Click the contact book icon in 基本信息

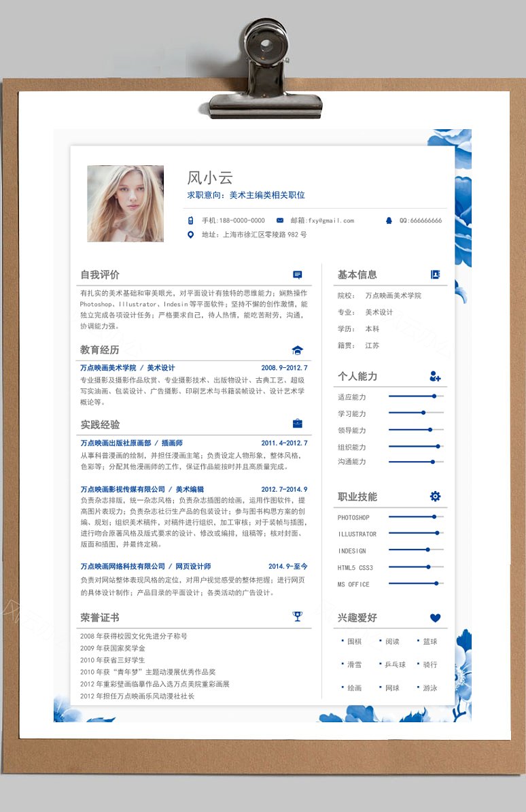pyautogui.click(x=436, y=275)
